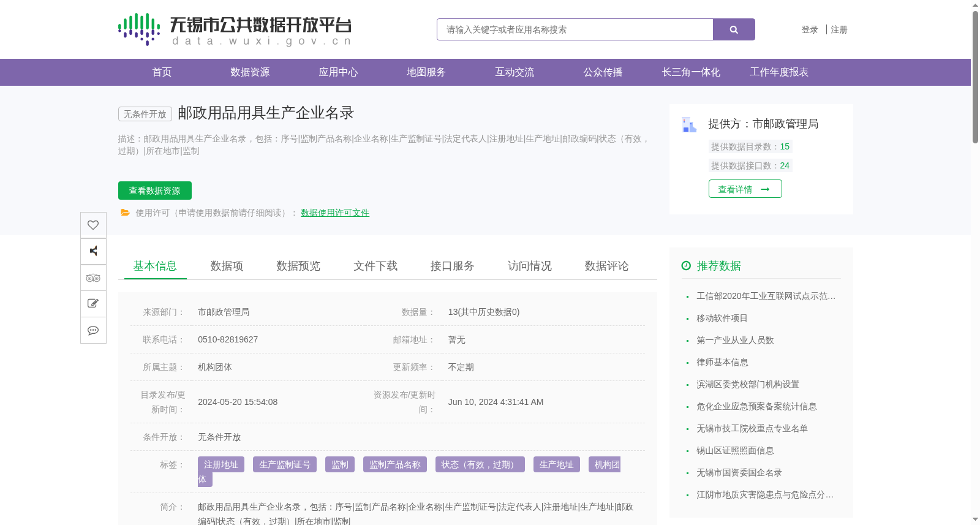Switch to the 数据项 tab

pos(227,266)
